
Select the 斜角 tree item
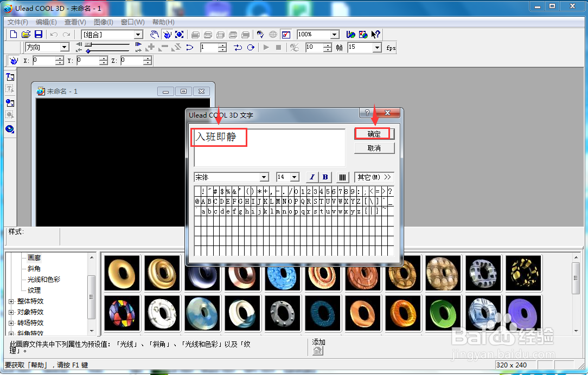tap(34, 269)
